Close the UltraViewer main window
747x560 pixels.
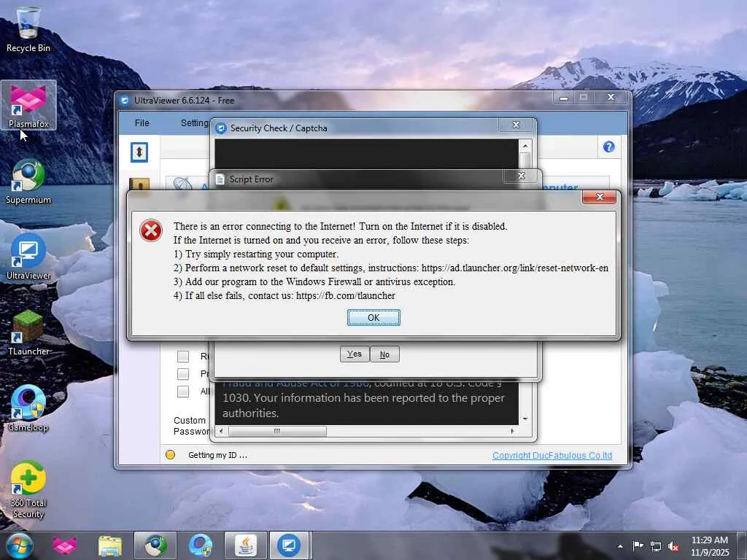coord(611,97)
